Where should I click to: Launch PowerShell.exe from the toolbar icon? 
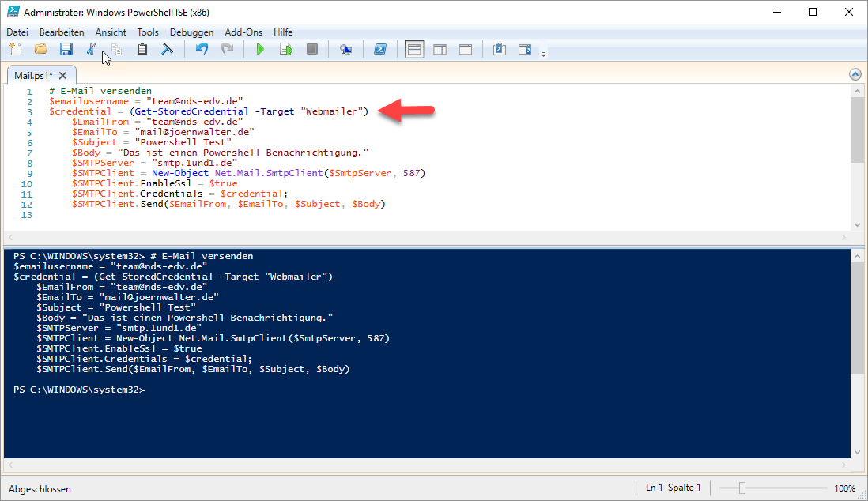[380, 50]
